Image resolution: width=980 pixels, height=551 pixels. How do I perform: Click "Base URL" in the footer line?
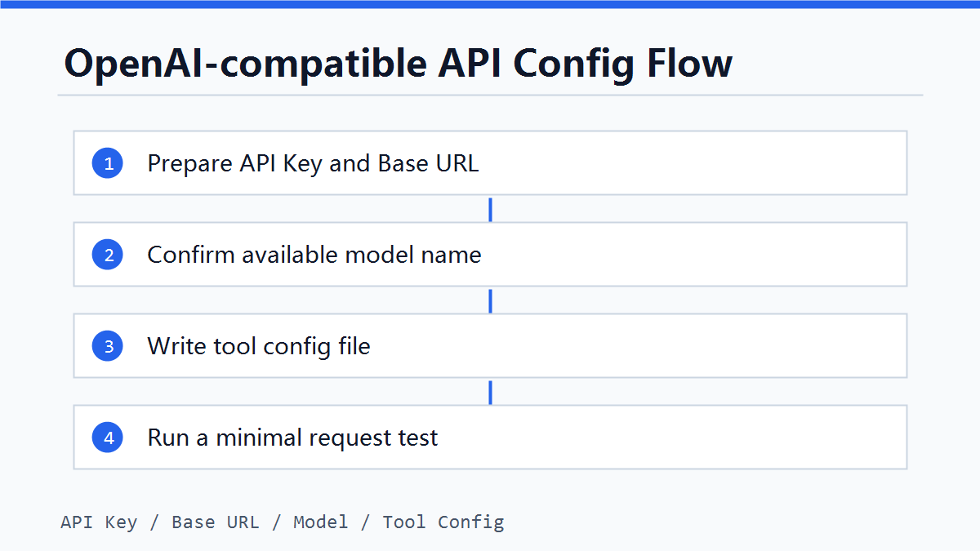215,522
